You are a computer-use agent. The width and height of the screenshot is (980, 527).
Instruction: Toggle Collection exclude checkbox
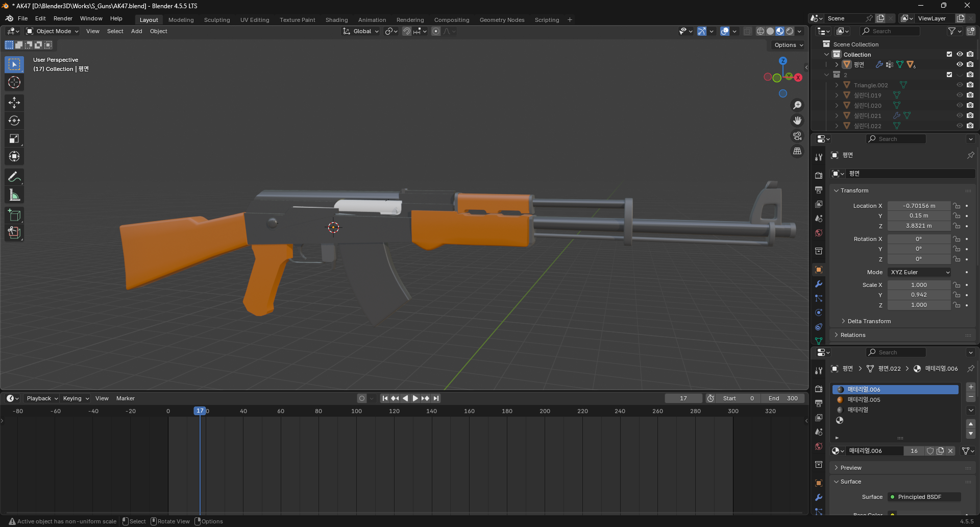point(949,54)
